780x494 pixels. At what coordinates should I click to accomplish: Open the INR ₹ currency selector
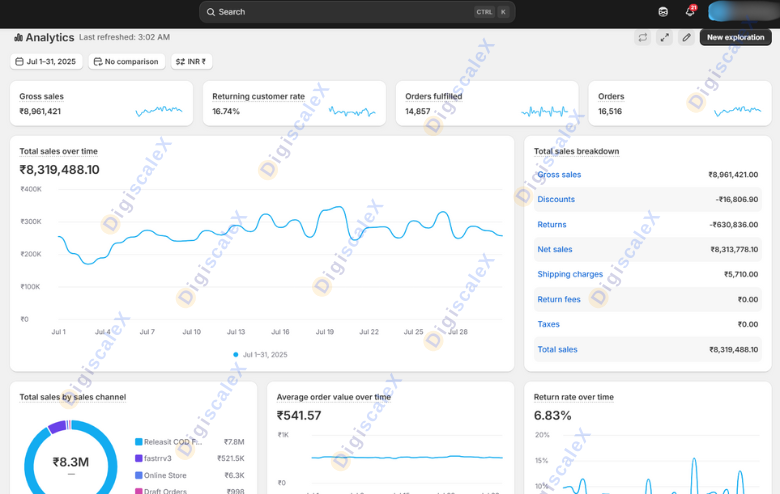(x=191, y=62)
